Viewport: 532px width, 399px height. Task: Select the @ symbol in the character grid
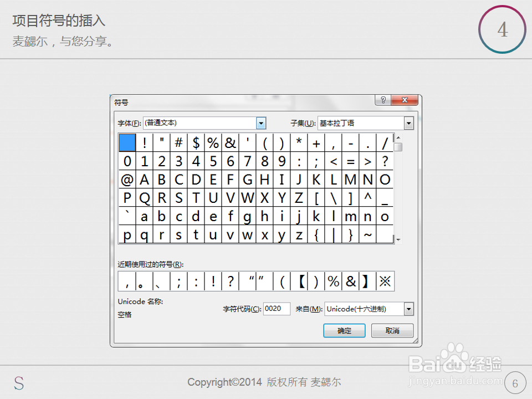pyautogui.click(x=127, y=179)
